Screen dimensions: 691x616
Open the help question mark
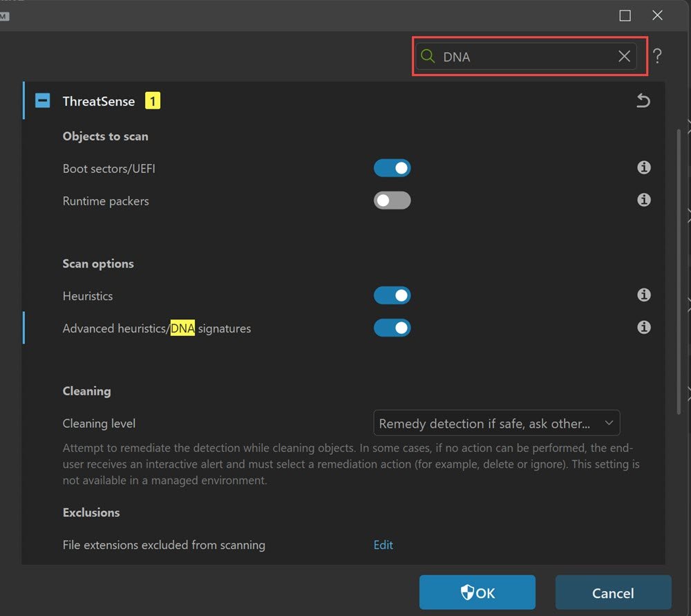tap(657, 56)
